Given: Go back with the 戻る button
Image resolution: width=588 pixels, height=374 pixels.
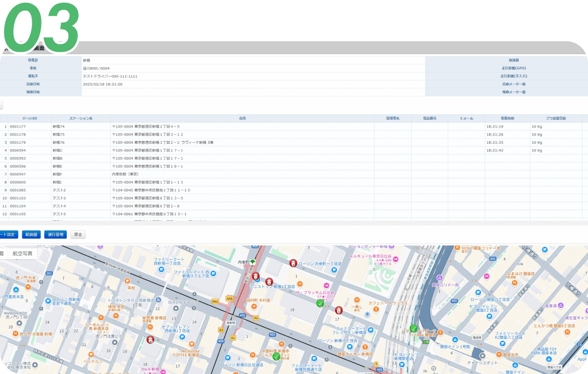Looking at the screenshot, I should click(x=78, y=235).
